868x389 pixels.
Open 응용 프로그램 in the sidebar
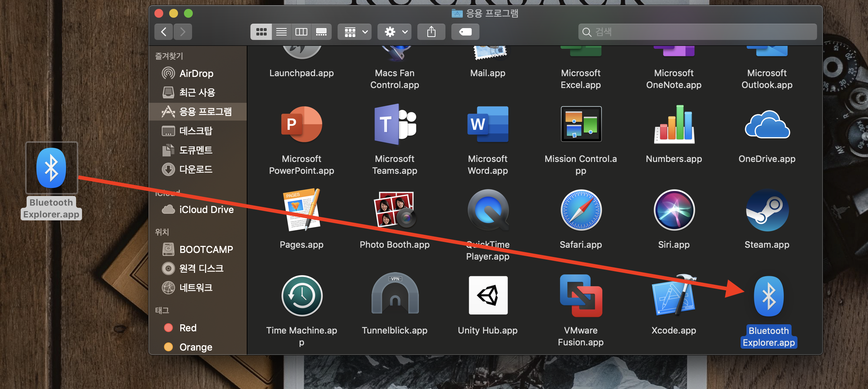(x=198, y=112)
